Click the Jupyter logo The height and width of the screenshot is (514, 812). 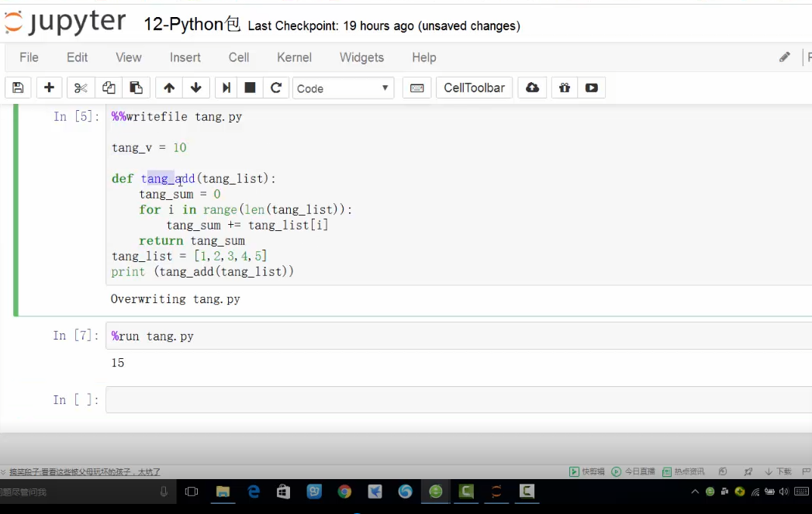(x=65, y=23)
